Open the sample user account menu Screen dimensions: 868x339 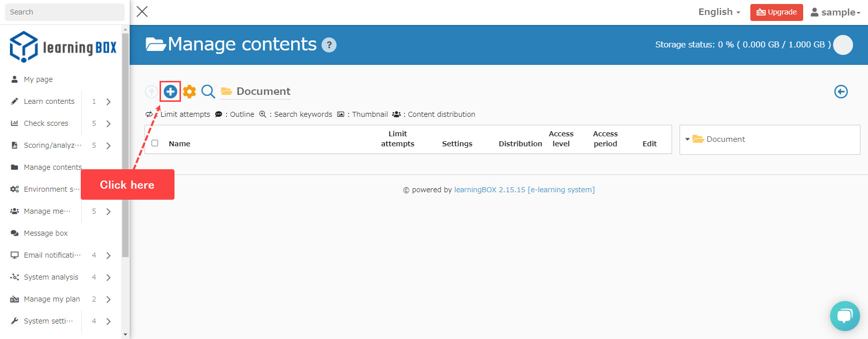[836, 12]
